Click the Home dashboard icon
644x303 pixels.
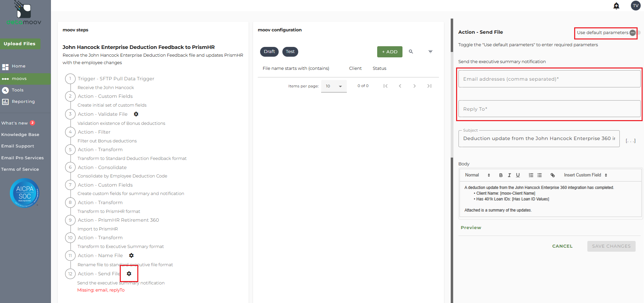point(5,67)
